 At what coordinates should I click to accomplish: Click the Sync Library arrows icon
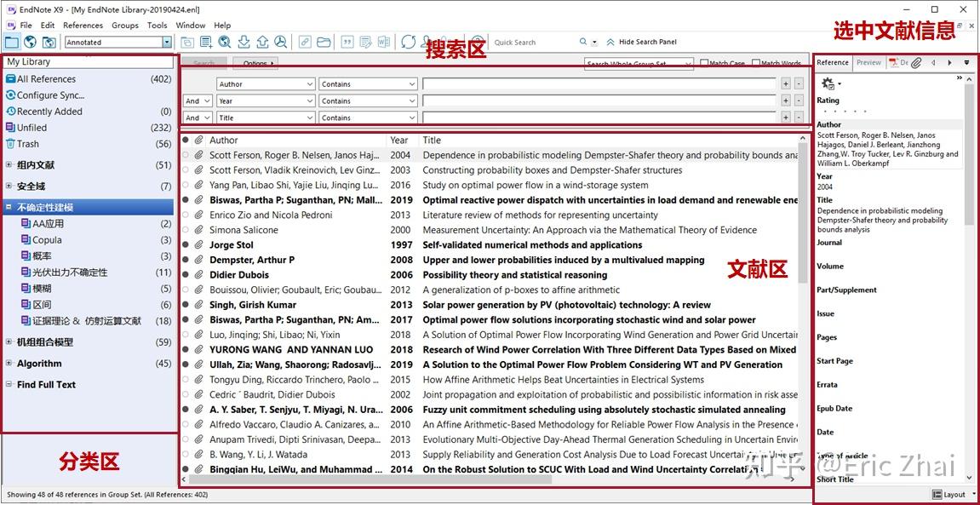tap(408, 42)
